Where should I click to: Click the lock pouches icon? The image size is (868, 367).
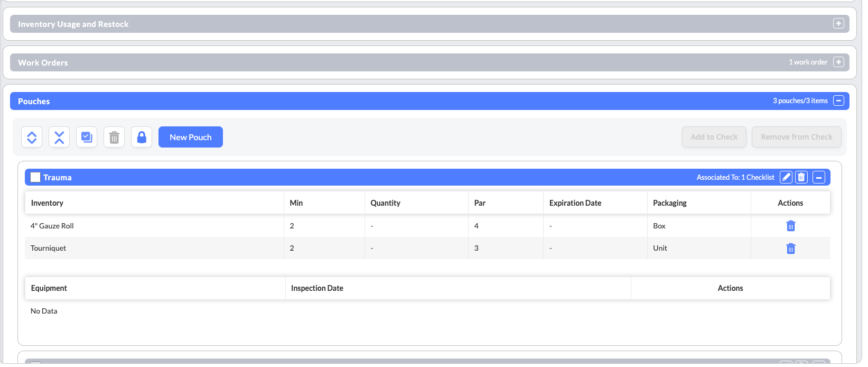(142, 137)
